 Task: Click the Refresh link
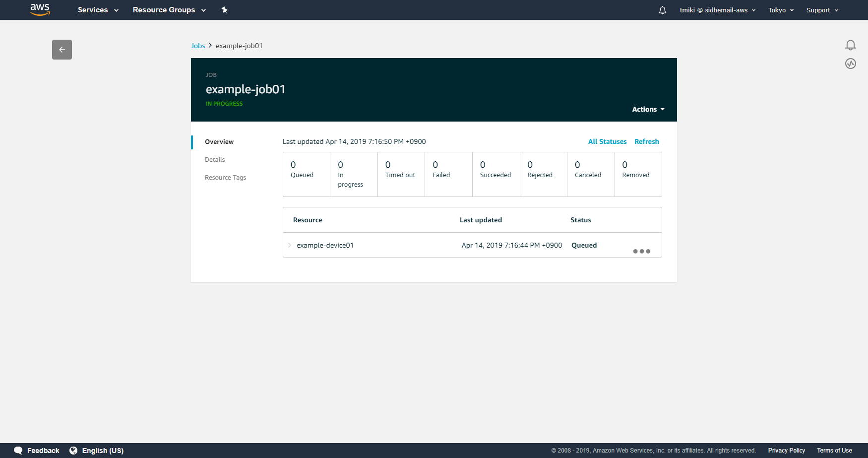647,141
